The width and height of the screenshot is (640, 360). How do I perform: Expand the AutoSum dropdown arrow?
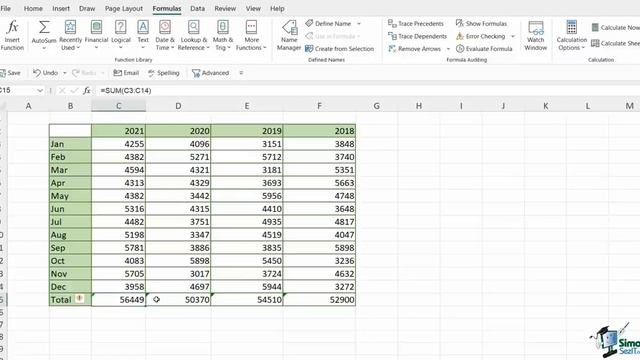[x=44, y=48]
